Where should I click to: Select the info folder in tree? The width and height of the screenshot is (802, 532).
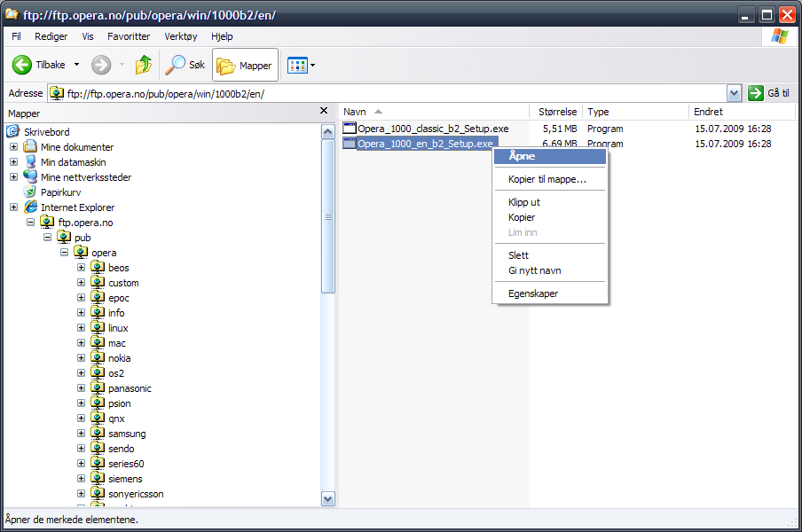[116, 313]
